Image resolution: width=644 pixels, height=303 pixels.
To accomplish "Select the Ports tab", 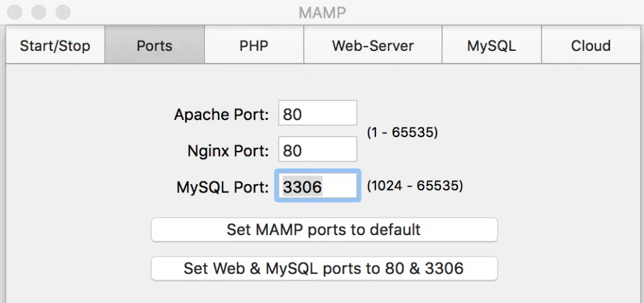I will click(155, 45).
